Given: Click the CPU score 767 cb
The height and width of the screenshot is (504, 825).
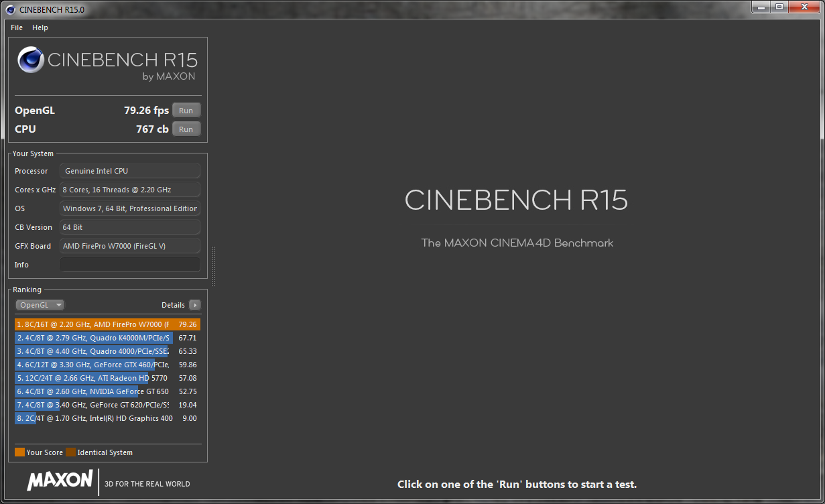Looking at the screenshot, I should pyautogui.click(x=152, y=129).
